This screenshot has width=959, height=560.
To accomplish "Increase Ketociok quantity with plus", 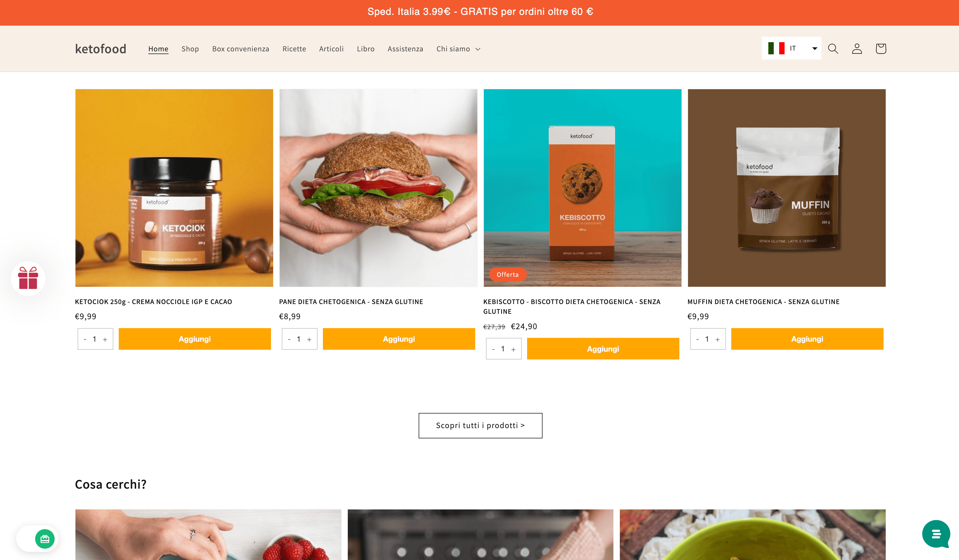I will click(x=105, y=339).
